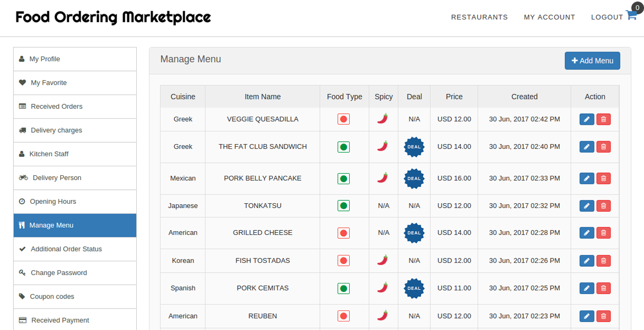
Task: Click the Price column header
Action: click(454, 97)
